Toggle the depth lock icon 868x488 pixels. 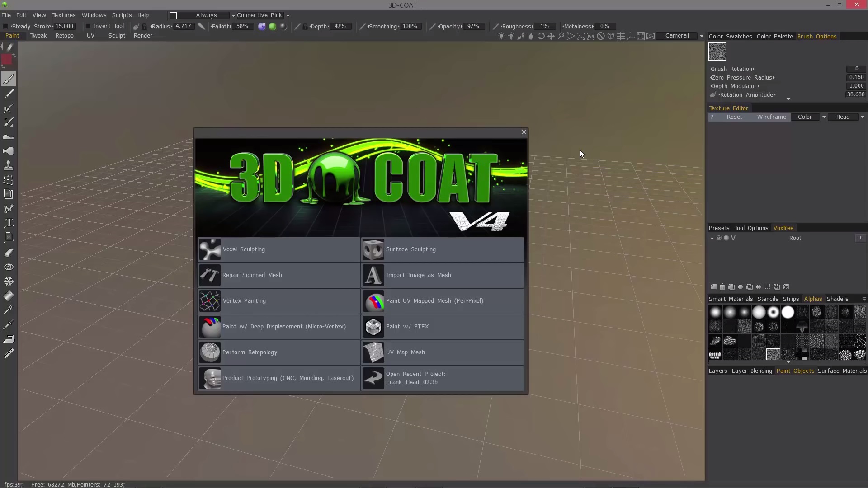pos(305,27)
